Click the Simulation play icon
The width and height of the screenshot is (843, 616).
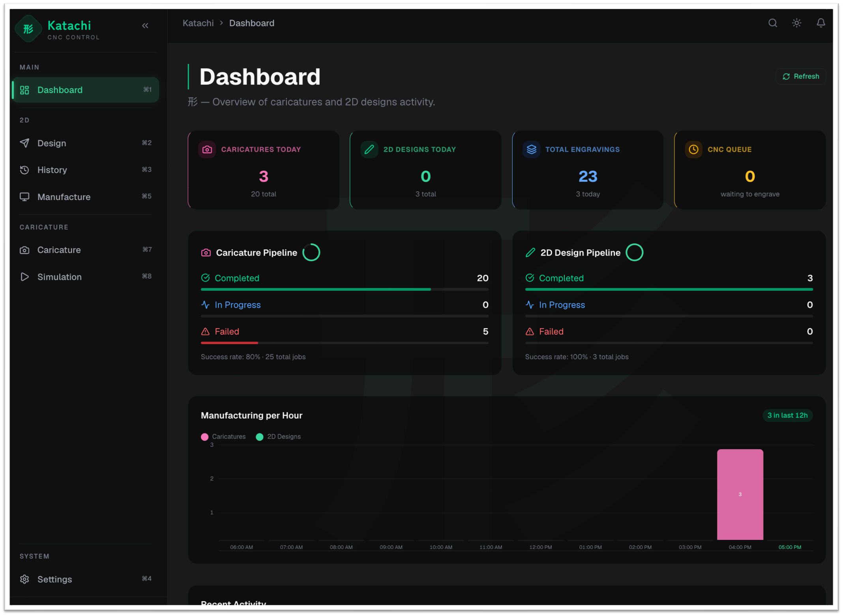pos(24,277)
